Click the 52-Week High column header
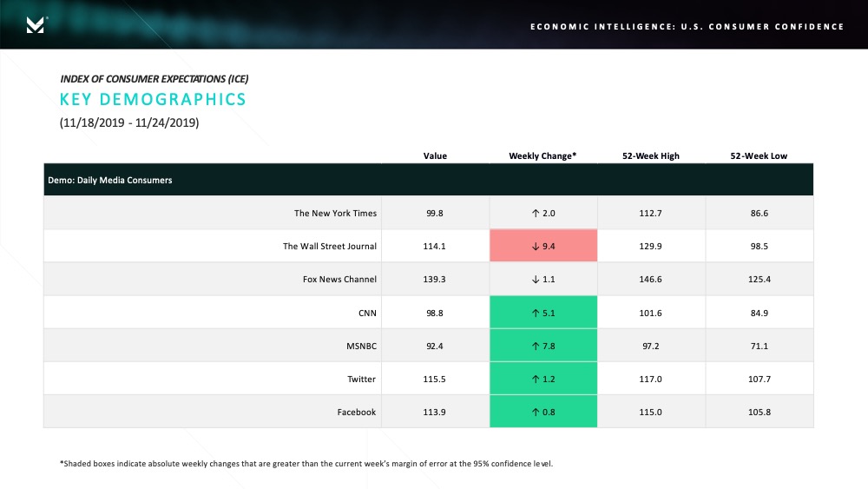Screen dimensions: 868x489 pos(650,156)
